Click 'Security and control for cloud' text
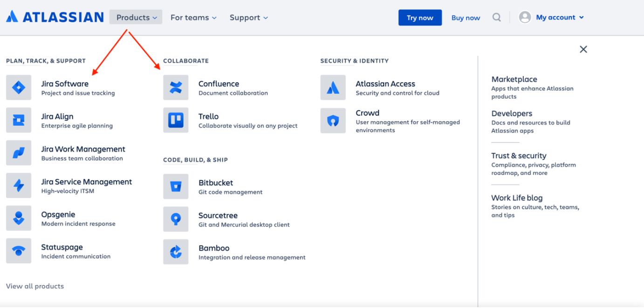This screenshot has width=644, height=308. point(397,93)
